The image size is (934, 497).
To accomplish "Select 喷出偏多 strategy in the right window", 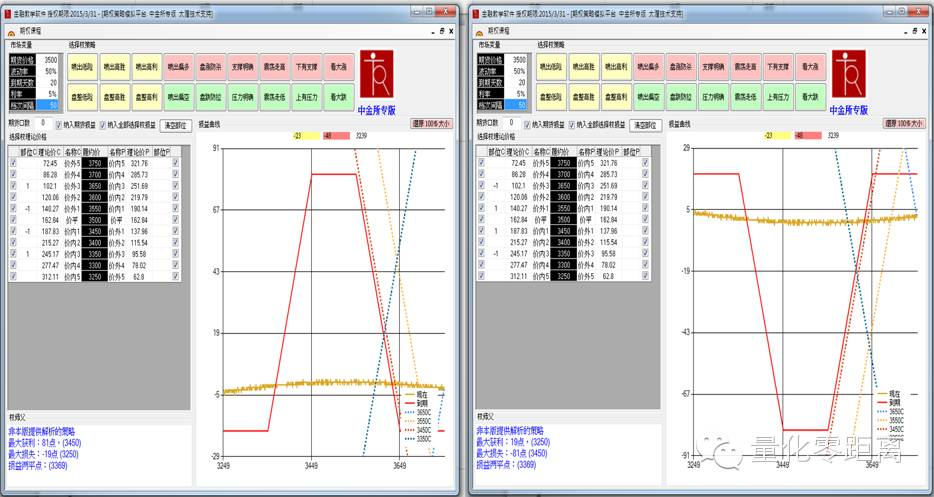I will [x=649, y=67].
